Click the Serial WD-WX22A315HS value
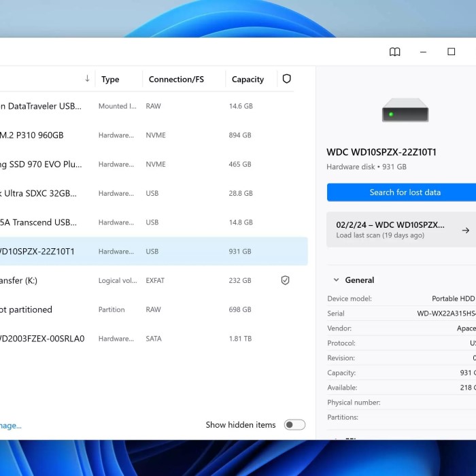 [x=446, y=313]
